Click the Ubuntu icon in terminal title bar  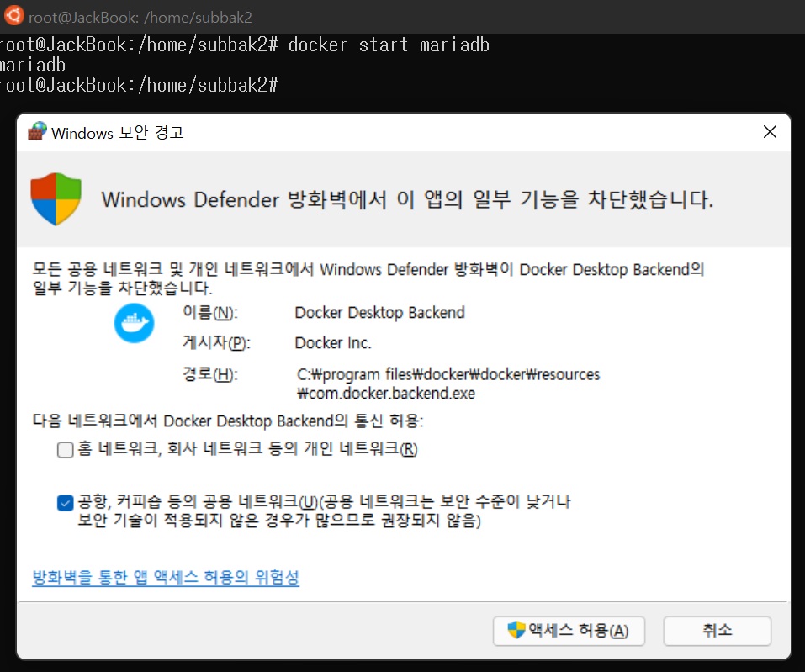coord(13,15)
